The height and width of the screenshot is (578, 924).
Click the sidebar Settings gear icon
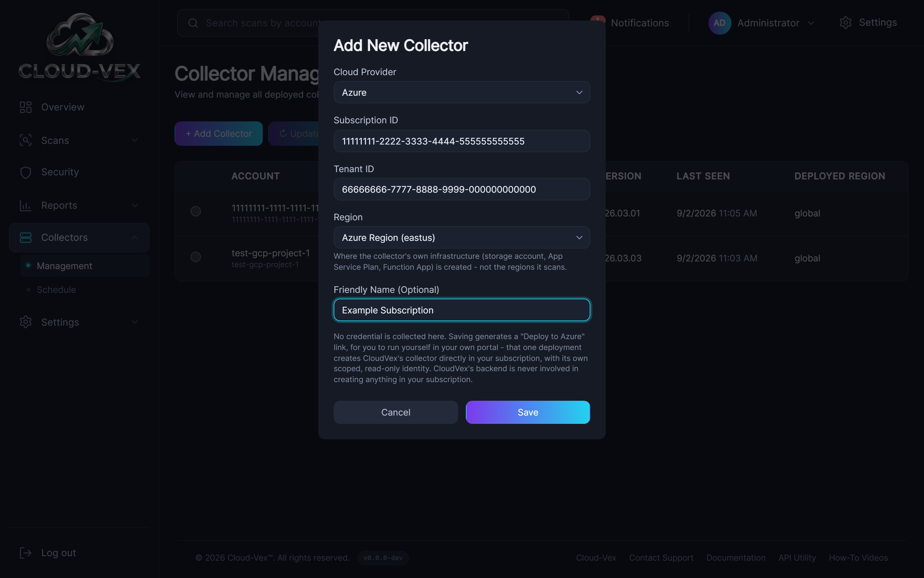(x=26, y=322)
